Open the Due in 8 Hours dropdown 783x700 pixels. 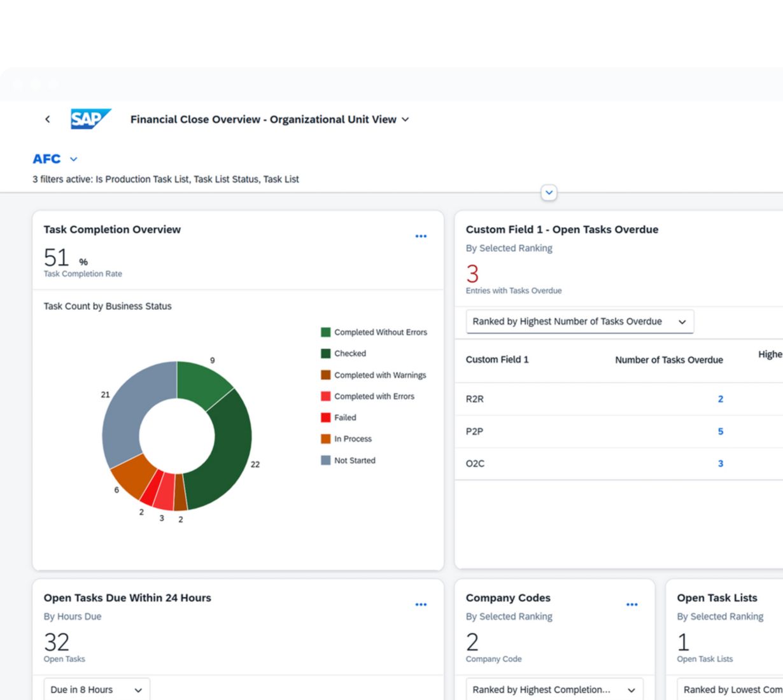coord(97,690)
